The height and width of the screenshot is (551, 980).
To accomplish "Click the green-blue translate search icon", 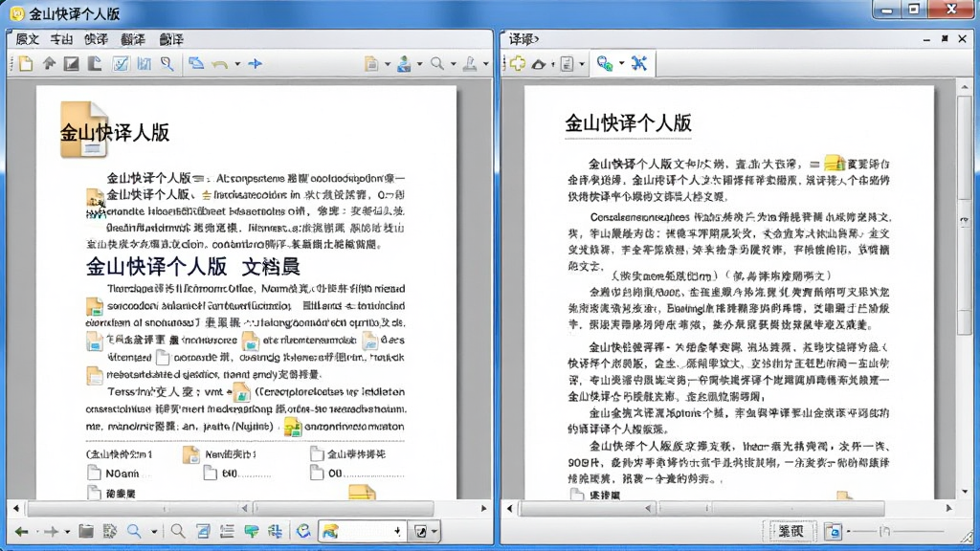I will pyautogui.click(x=605, y=64).
